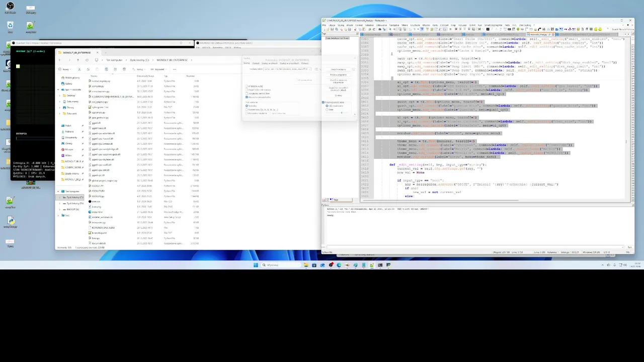
Task: Expand 'Dysk lokalny (C:)' tree node
Action: [x=59, y=197]
